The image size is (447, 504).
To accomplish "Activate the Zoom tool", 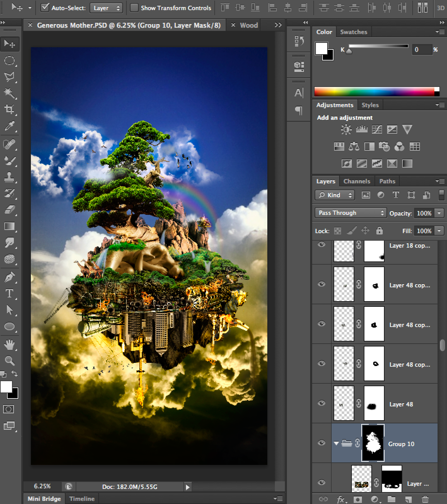I will point(9,360).
